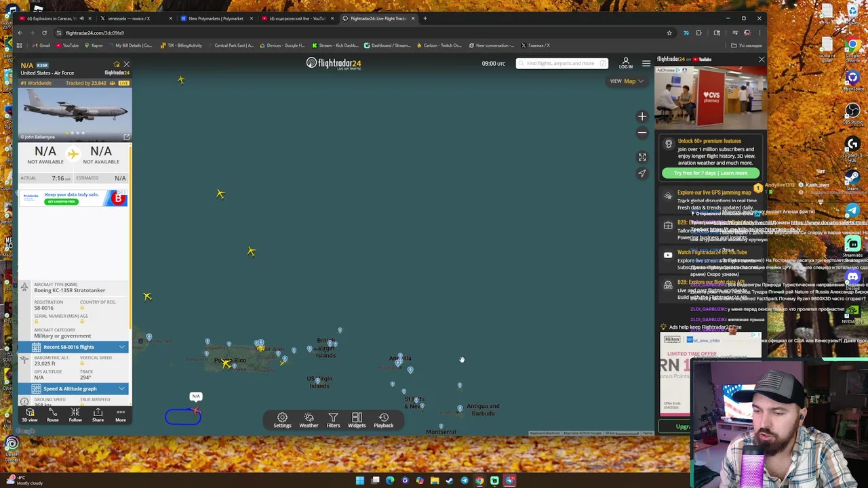
Task: Show the flight Route
Action: point(52,415)
